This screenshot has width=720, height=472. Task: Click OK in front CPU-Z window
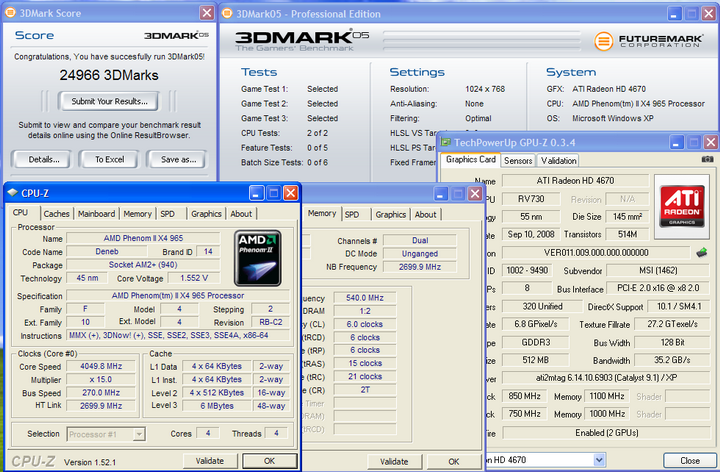pyautogui.click(x=270, y=461)
